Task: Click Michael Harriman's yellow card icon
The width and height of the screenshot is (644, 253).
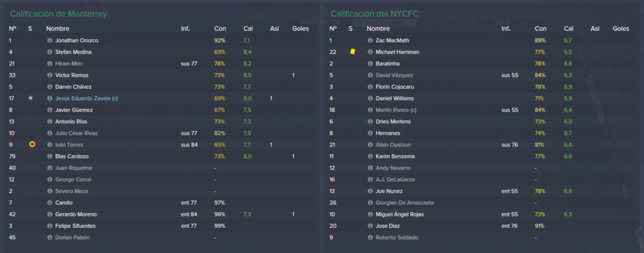Action: point(352,52)
